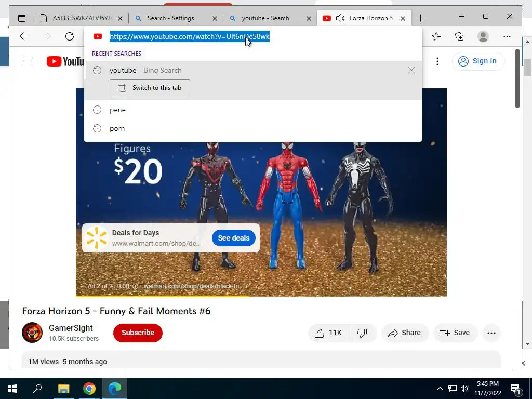
Task: Select the 'pene' recent search
Action: pyautogui.click(x=253, y=110)
